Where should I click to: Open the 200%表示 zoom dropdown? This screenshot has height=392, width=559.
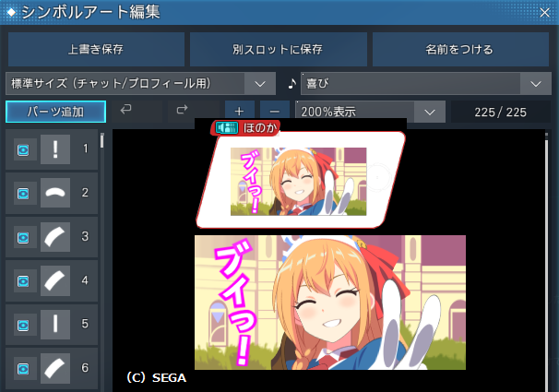(371, 112)
